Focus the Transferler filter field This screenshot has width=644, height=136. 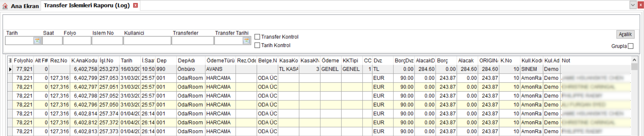[x=193, y=41]
